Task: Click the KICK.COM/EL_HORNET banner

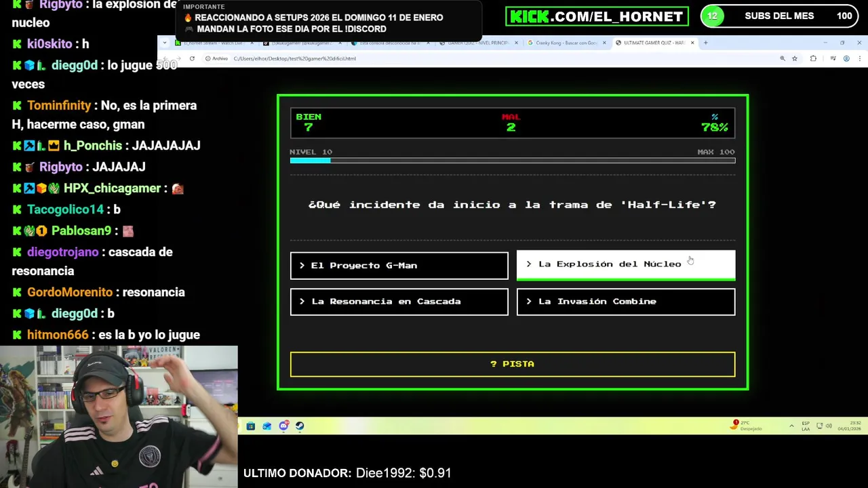Action: pyautogui.click(x=597, y=16)
